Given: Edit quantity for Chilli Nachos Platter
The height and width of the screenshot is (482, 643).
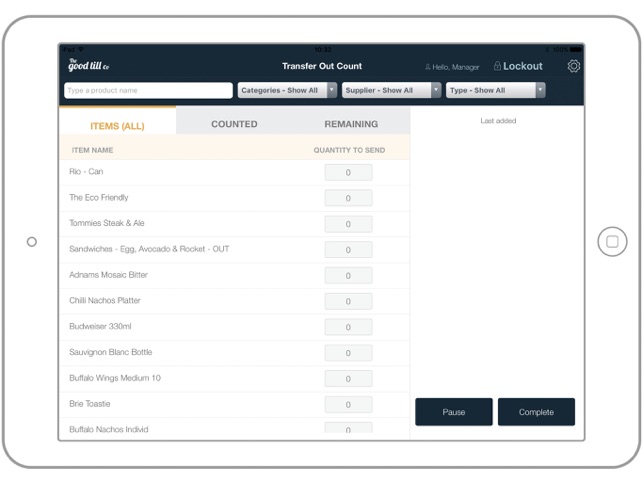Looking at the screenshot, I should [x=348, y=302].
